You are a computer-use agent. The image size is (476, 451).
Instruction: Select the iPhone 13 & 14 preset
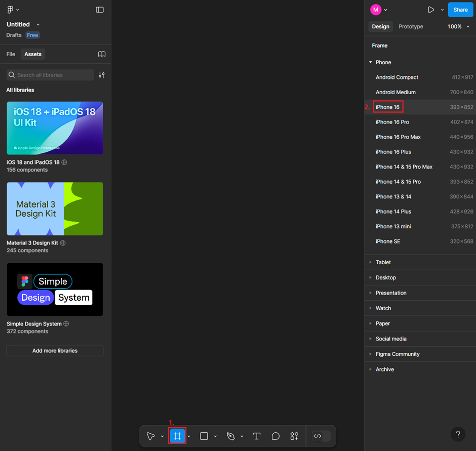click(420, 197)
